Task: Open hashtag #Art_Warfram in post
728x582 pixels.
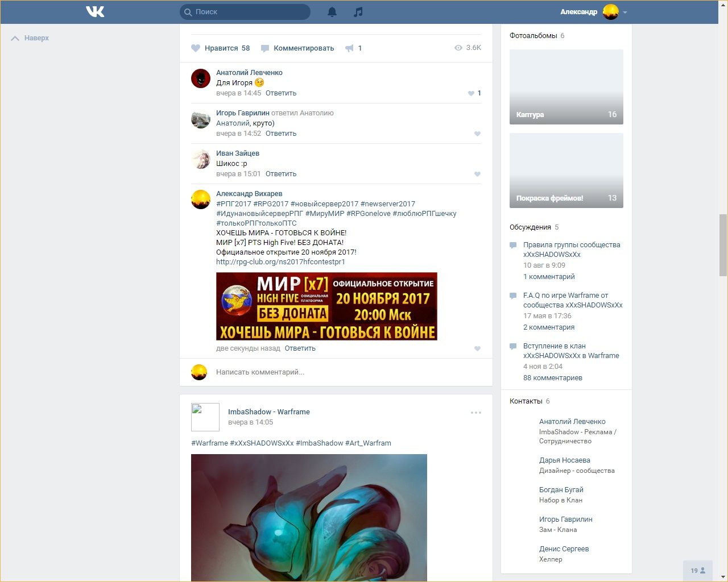Action: click(368, 443)
